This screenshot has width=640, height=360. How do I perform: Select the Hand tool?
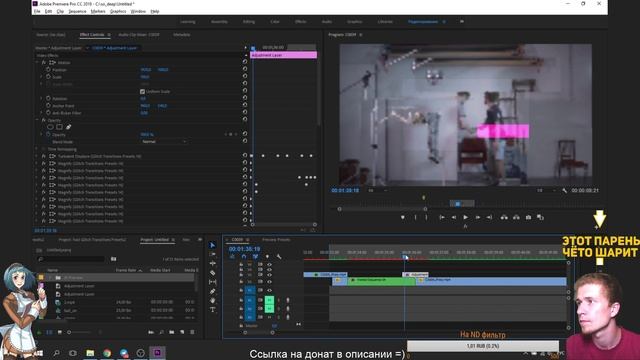tap(212, 300)
